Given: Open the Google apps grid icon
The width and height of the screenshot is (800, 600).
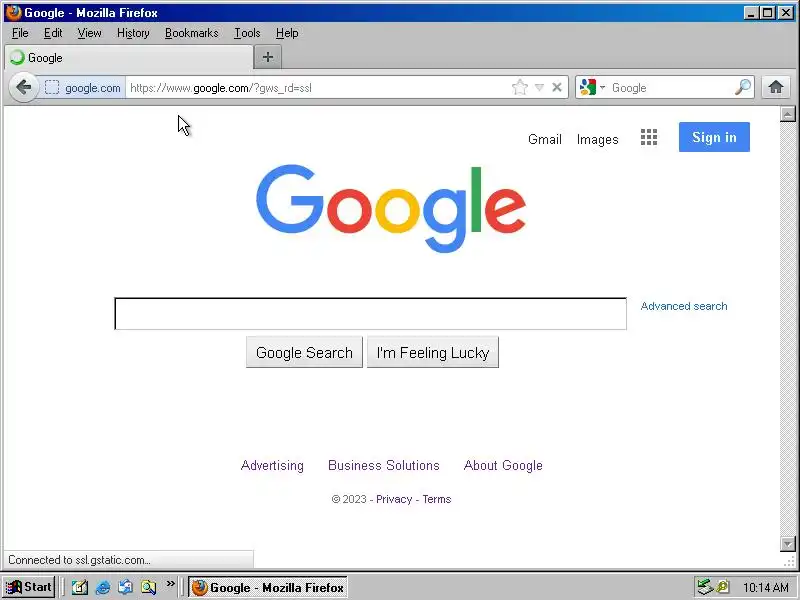Looking at the screenshot, I should click(649, 137).
